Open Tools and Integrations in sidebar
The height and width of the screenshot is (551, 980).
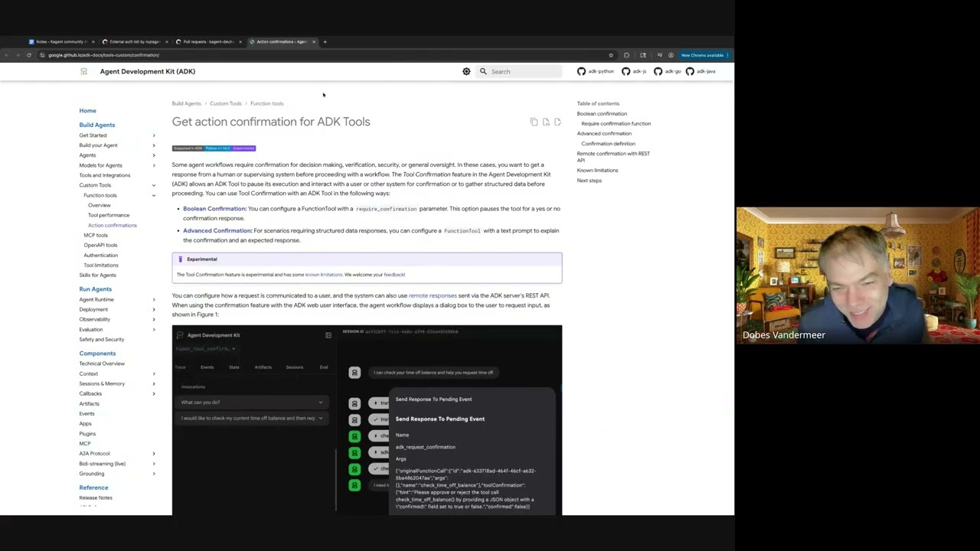point(105,175)
